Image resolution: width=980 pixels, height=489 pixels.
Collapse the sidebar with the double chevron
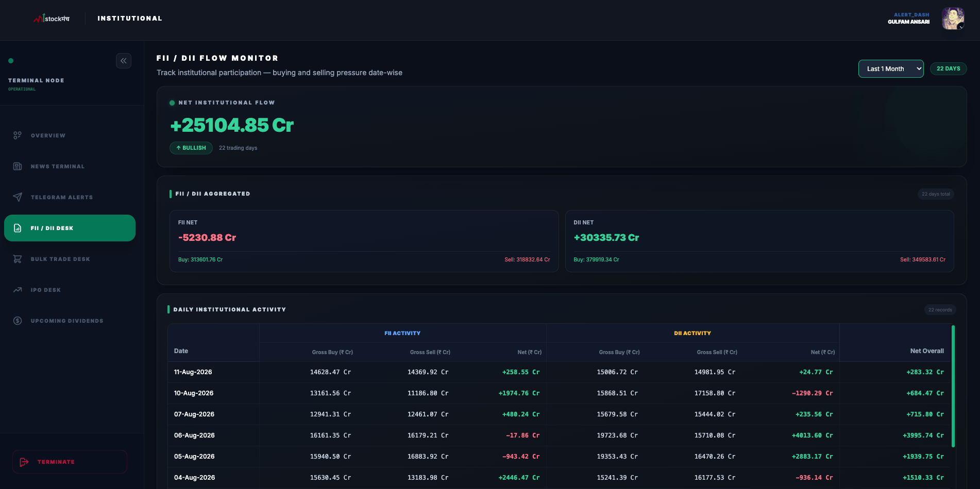tap(124, 61)
